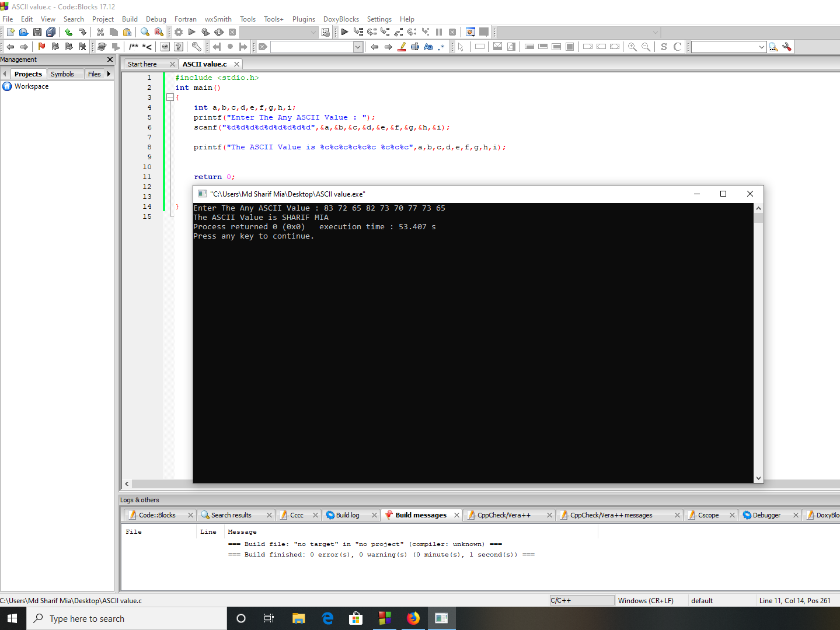Screen dimensions: 840x630
Task: Open File Explorer from the taskbar
Action: click(x=299, y=618)
